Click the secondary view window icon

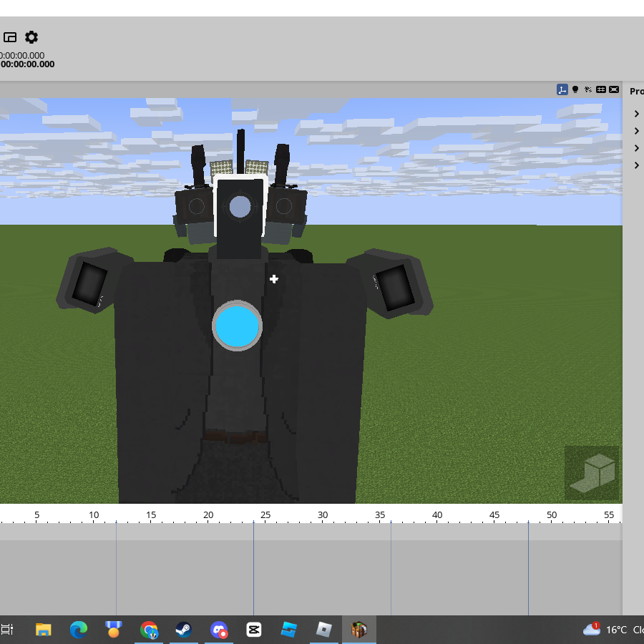pos(10,37)
